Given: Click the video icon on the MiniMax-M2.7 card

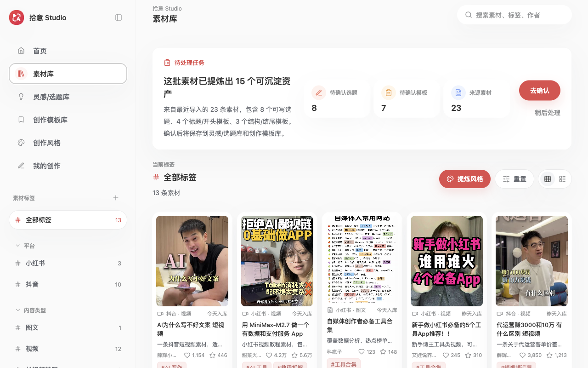Looking at the screenshot, I should [x=245, y=314].
